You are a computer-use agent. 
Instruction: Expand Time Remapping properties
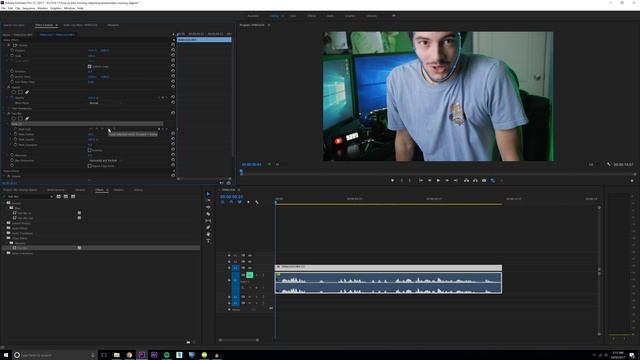click(x=9, y=108)
